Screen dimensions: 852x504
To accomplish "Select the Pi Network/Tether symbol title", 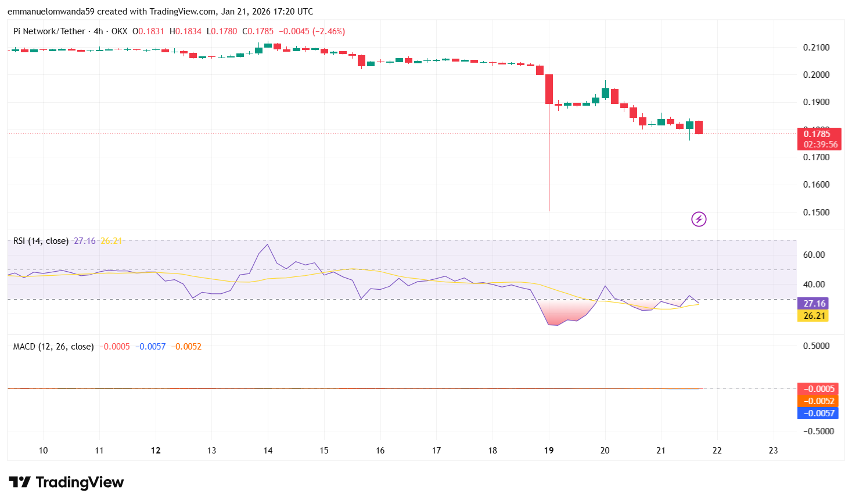I will pyautogui.click(x=49, y=31).
